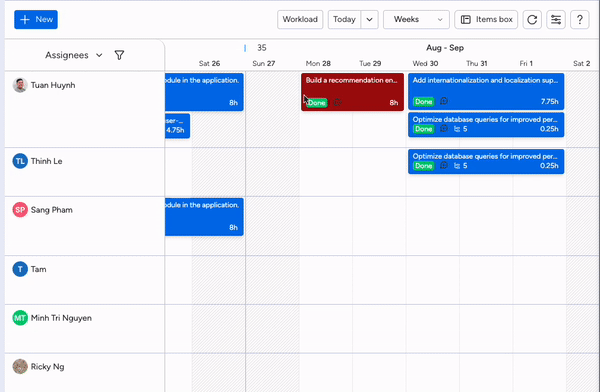
Task: Toggle the Workload view button
Action: [x=300, y=20]
